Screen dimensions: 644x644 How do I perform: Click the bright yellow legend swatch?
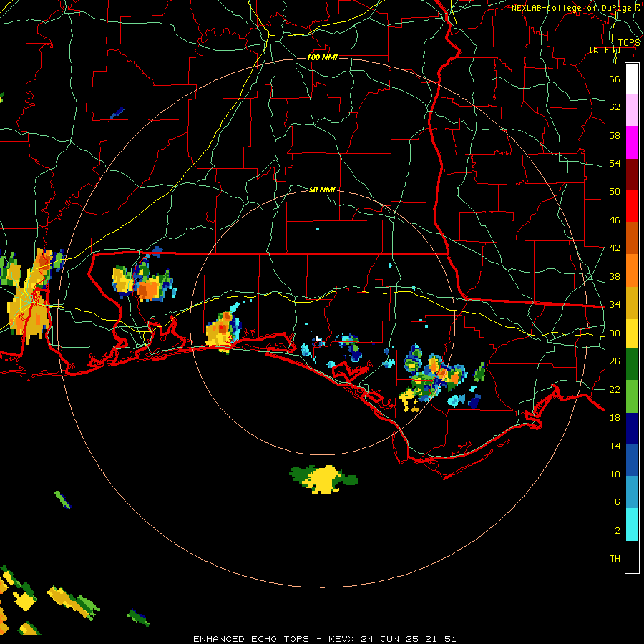click(632, 333)
